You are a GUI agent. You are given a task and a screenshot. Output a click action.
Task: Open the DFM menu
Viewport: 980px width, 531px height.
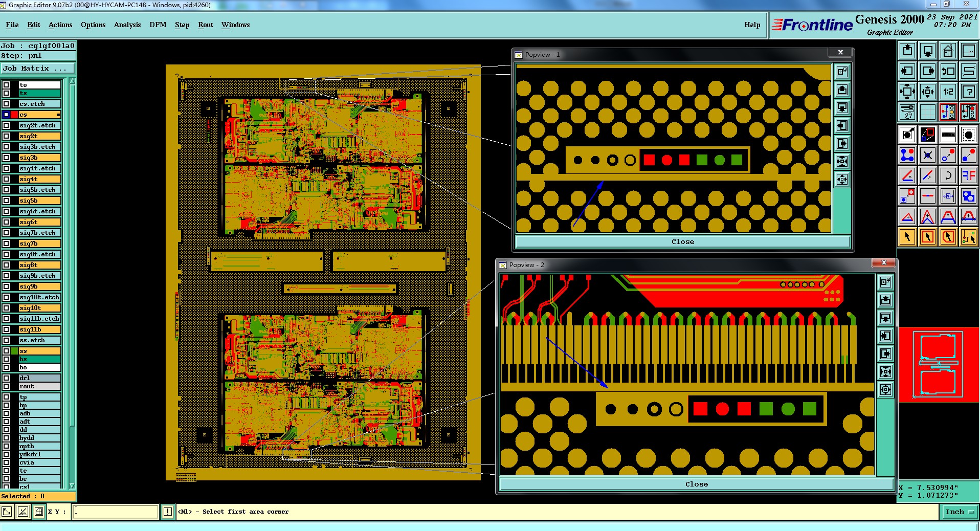click(158, 25)
